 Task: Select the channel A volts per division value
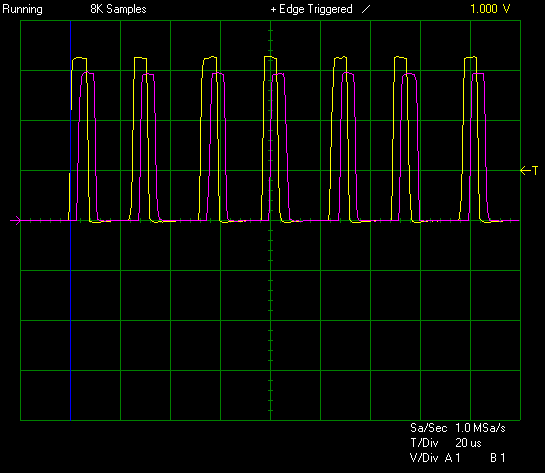[x=453, y=458]
